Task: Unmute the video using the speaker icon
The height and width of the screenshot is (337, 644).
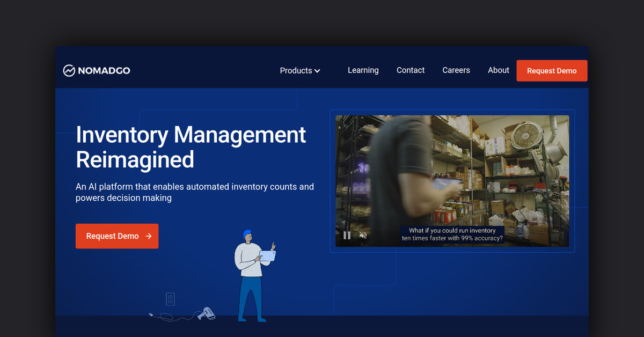Action: [363, 235]
